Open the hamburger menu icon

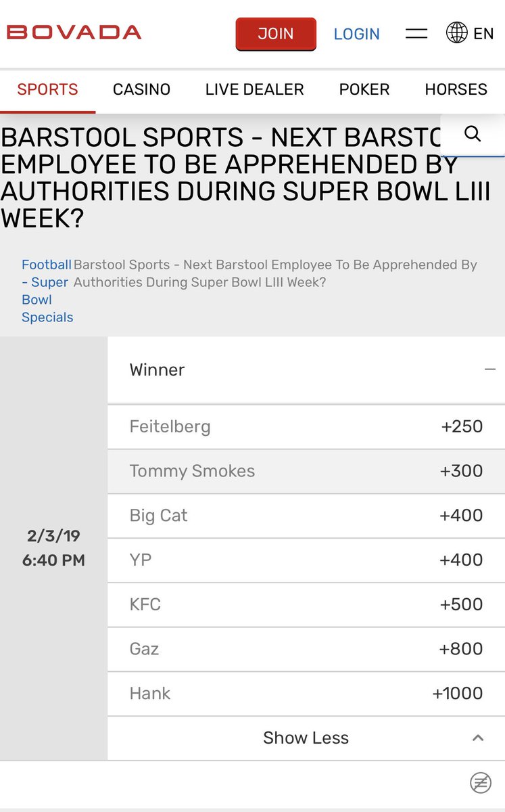tap(416, 33)
